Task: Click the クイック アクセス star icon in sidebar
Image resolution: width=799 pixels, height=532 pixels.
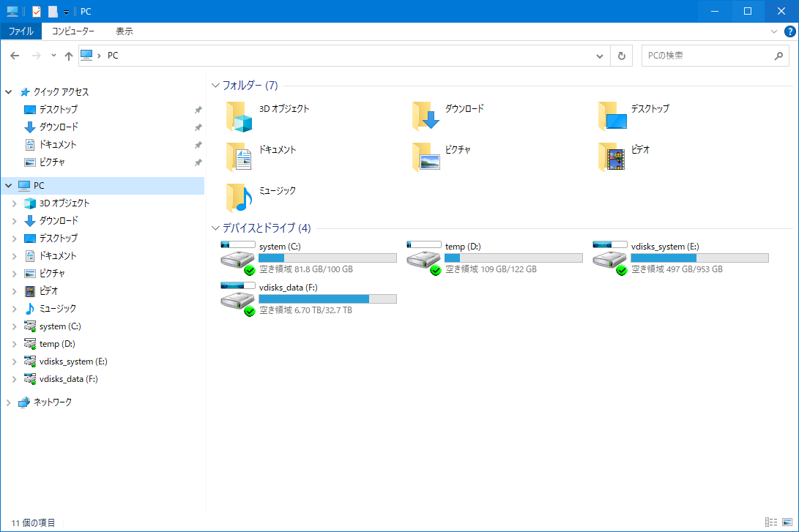Action: click(x=24, y=92)
